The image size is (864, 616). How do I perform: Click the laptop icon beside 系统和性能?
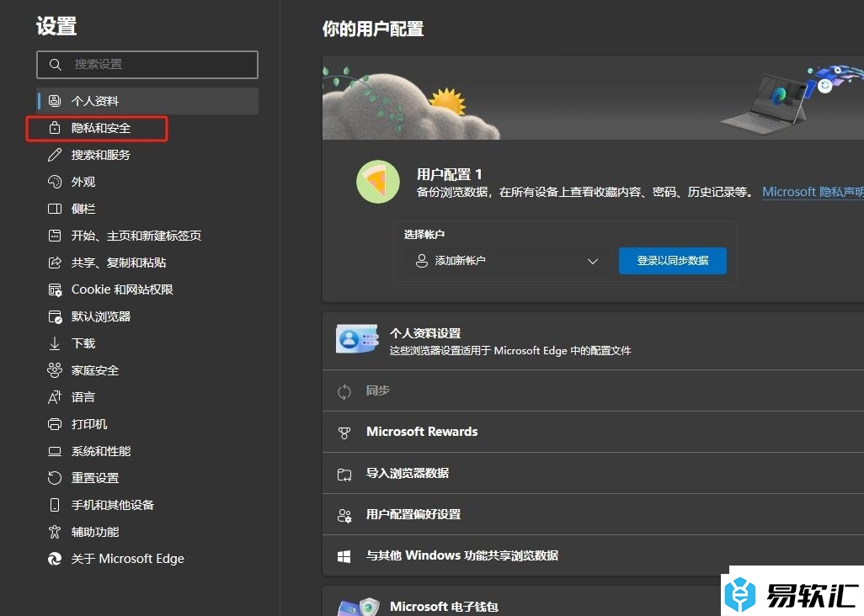[x=55, y=451]
